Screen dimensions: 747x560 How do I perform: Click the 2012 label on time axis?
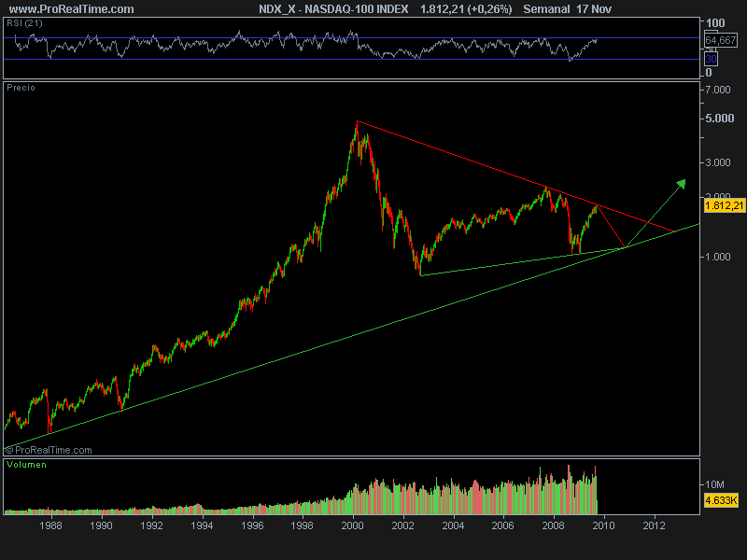pyautogui.click(x=655, y=525)
